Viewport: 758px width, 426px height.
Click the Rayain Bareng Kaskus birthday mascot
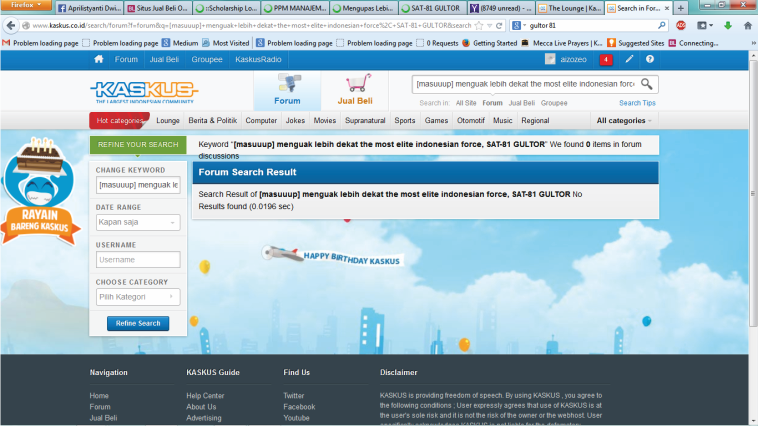coord(40,191)
